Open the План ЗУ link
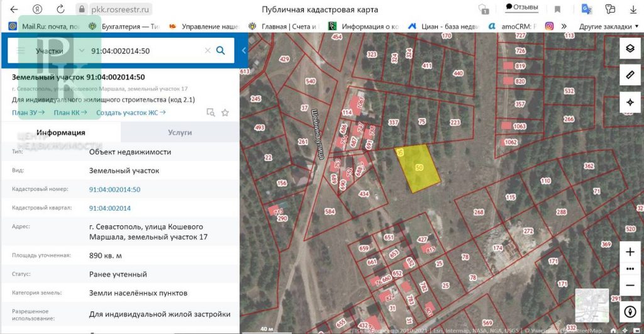The height and width of the screenshot is (334, 644). 28,113
